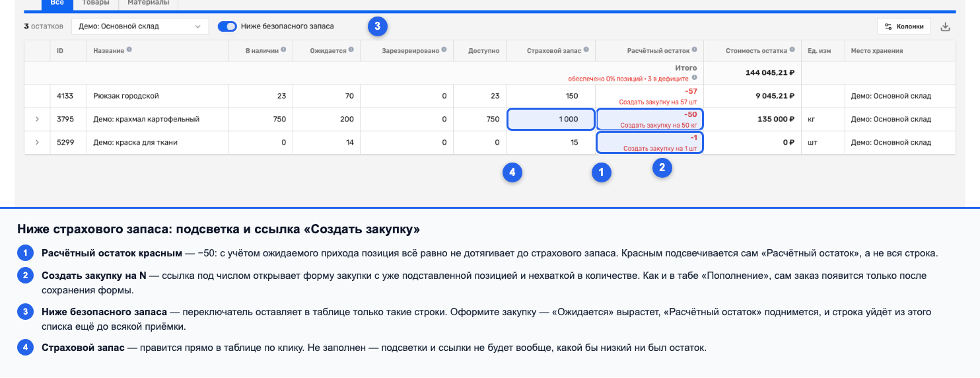
Task: Click total cost value 144 045,21 ₽
Action: pyautogui.click(x=769, y=73)
